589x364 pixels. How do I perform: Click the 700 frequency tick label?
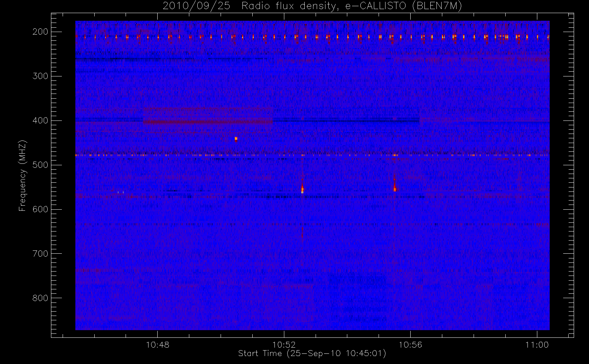(x=40, y=254)
